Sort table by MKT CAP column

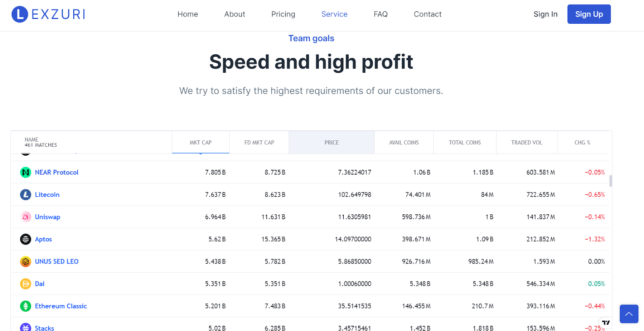(200, 142)
